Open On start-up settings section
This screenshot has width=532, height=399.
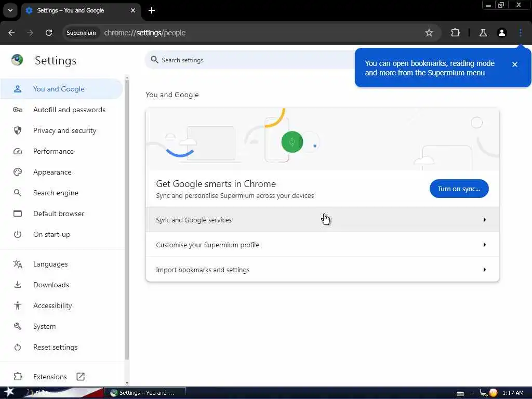click(x=62, y=234)
